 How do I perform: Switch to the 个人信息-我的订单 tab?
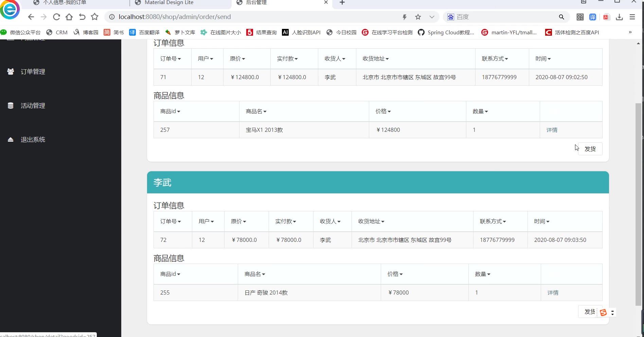65,3
